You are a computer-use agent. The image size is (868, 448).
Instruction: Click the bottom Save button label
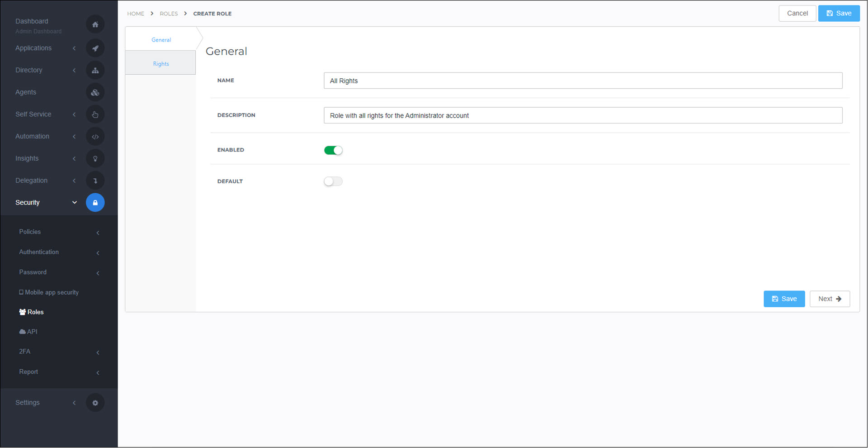789,299
